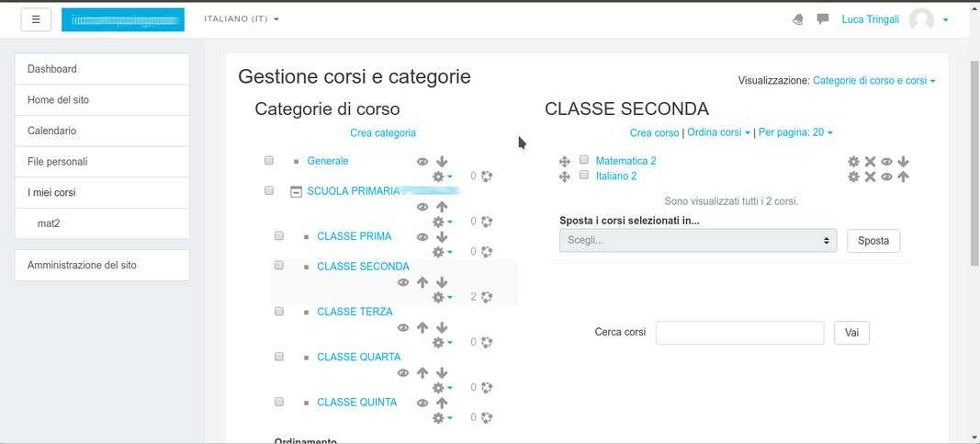Open the Scegli destination category dropdown
The width and height of the screenshot is (980, 444).
[697, 241]
